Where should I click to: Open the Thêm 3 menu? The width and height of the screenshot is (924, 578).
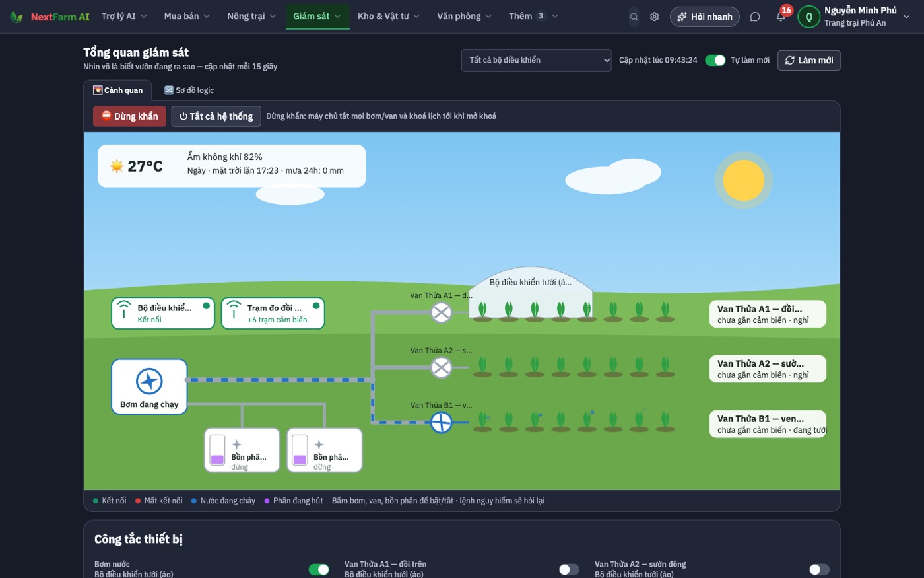pos(533,16)
